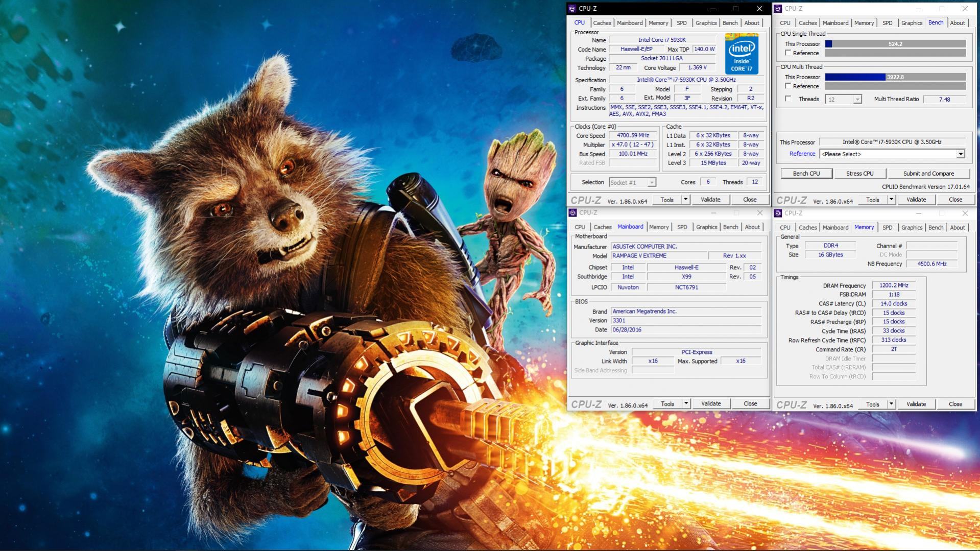Click the Row Refresh Cycle Time value 313 clocks
This screenshot has width=980, height=551.
click(x=894, y=340)
